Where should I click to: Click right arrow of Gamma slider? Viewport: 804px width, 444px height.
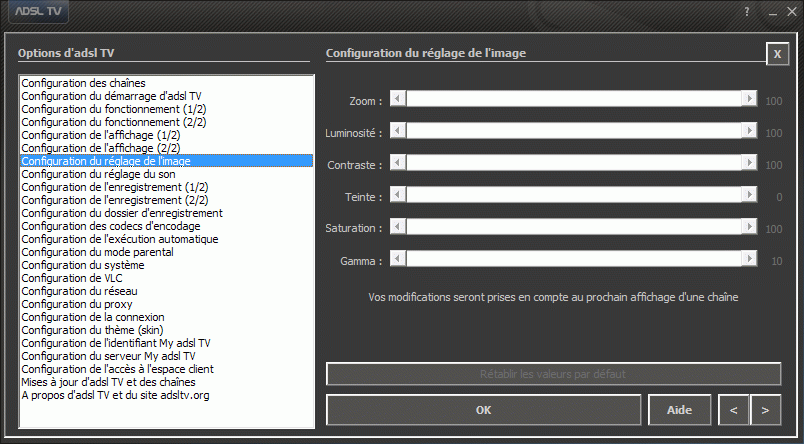tap(749, 258)
